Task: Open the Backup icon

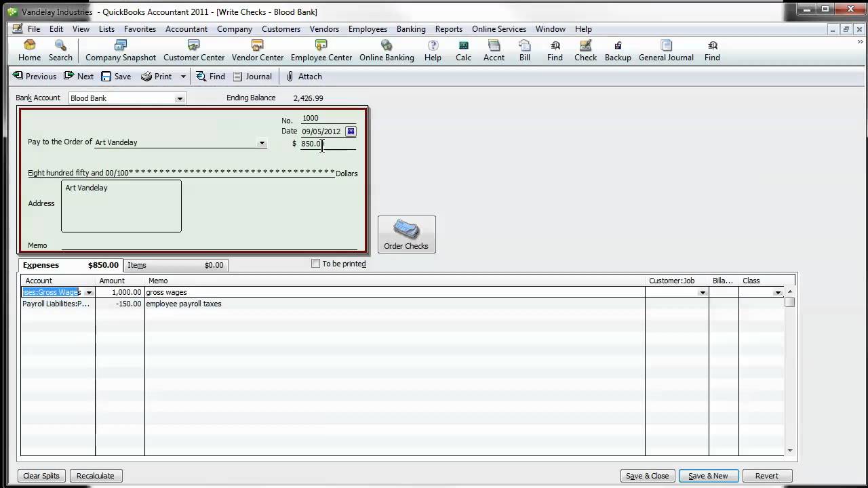Action: click(x=618, y=51)
